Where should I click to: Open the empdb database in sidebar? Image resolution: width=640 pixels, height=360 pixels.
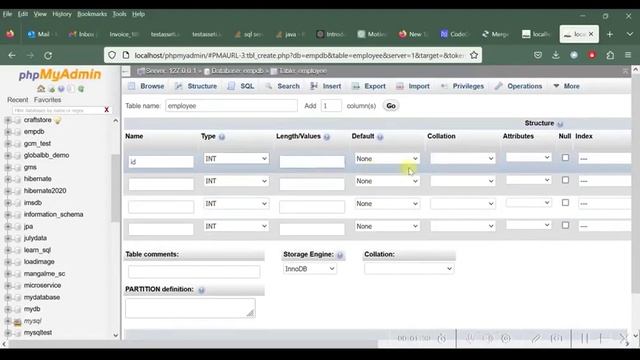click(34, 131)
